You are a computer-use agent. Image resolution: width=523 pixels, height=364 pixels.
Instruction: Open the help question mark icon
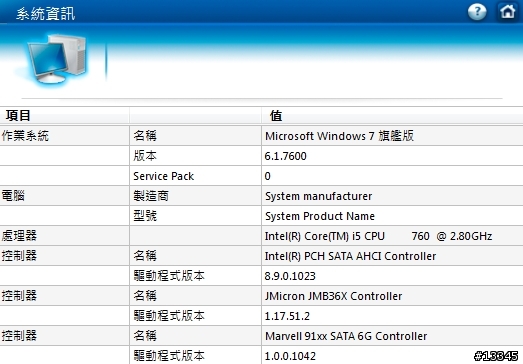click(477, 12)
